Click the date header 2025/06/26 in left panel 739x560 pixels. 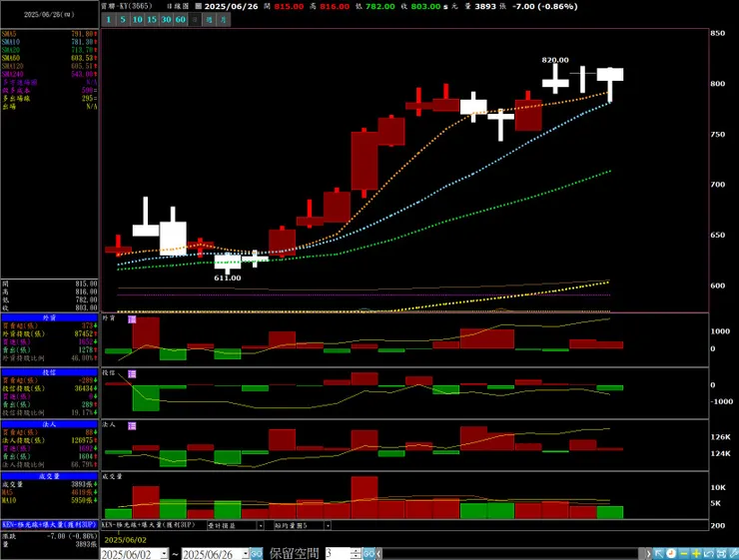(x=49, y=15)
